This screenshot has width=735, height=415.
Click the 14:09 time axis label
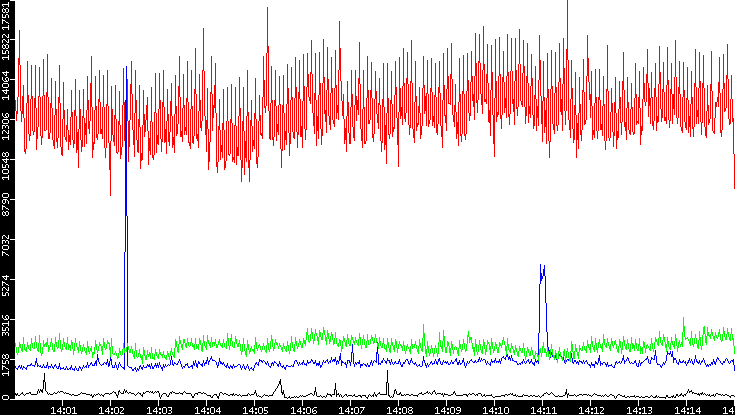tap(447, 410)
